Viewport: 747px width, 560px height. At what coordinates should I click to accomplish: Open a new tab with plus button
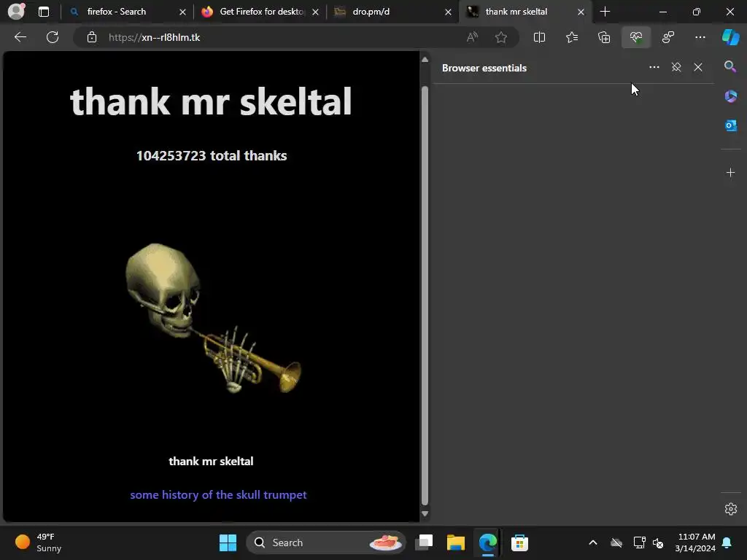coord(605,12)
